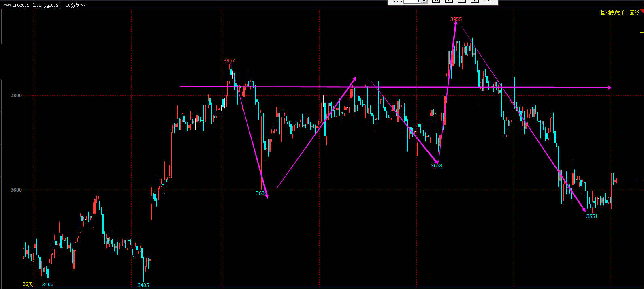Toggle 临时隐藏手工画线 to hide drawn lines
The image size is (644, 289).
(x=619, y=13)
